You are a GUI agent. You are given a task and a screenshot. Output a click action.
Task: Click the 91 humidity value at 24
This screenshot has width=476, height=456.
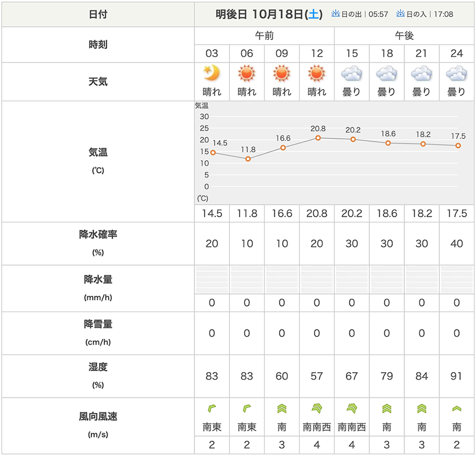click(x=456, y=376)
